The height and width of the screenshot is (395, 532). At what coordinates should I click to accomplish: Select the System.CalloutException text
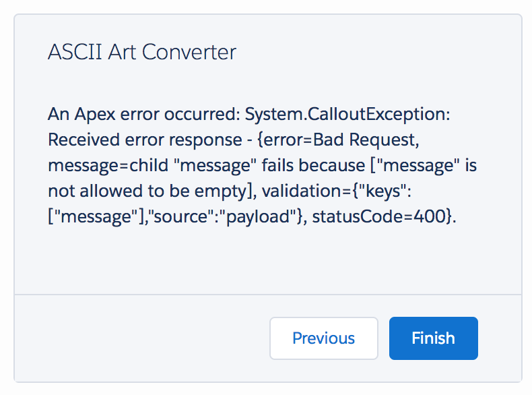click(347, 115)
